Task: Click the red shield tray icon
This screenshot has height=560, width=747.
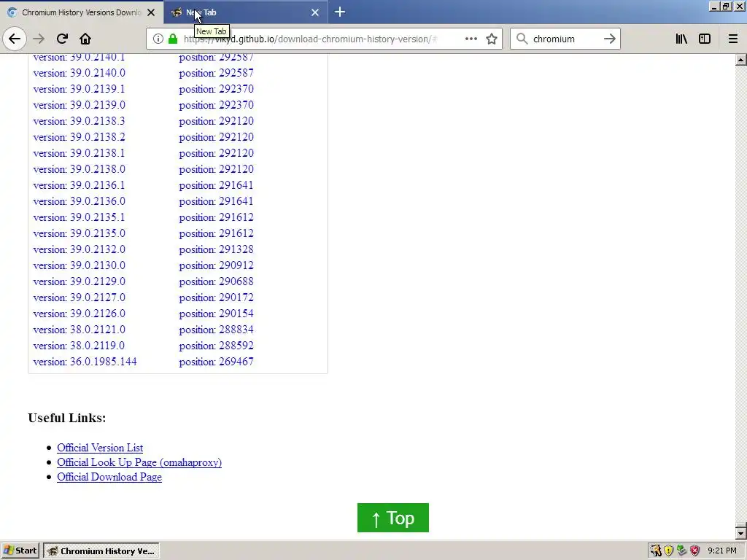Action: point(694,551)
